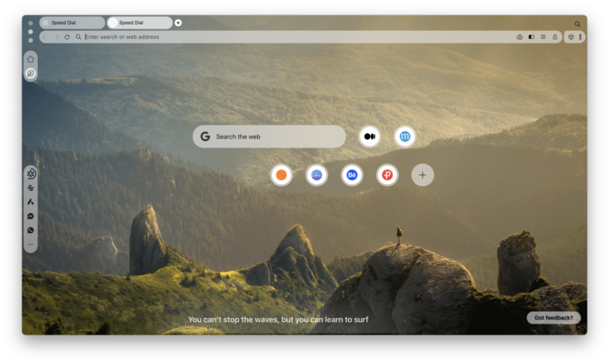The image size is (609, 364).
Task: Open sidebar three-dots more options
Action: 31,244
